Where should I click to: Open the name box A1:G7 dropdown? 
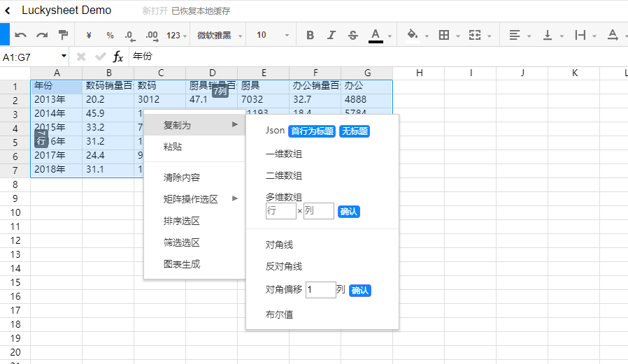click(64, 56)
